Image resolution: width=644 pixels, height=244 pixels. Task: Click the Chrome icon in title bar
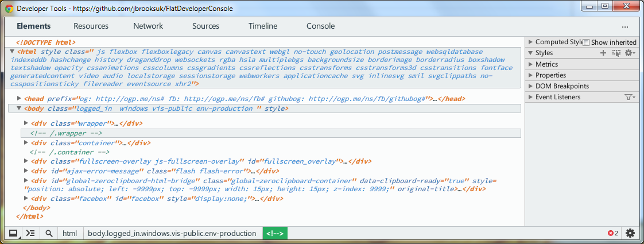[9, 8]
